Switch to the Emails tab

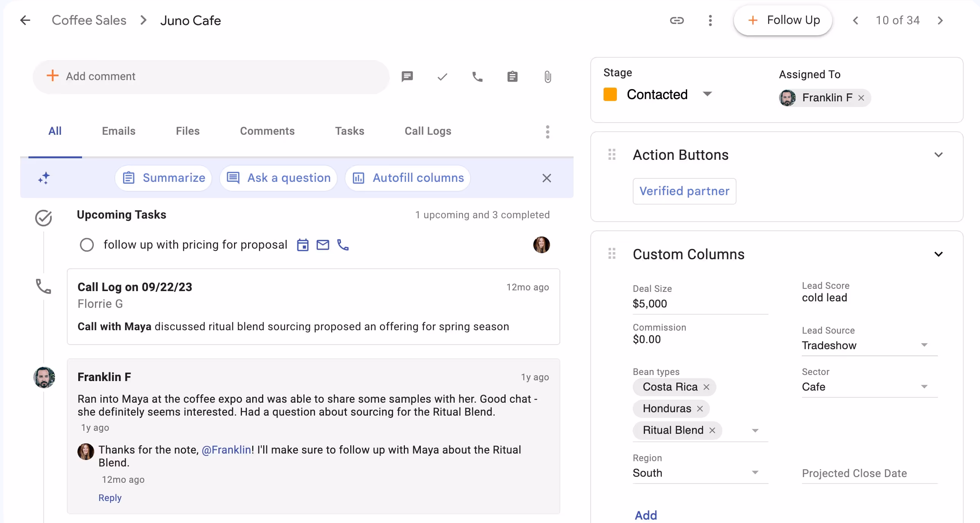pos(118,131)
